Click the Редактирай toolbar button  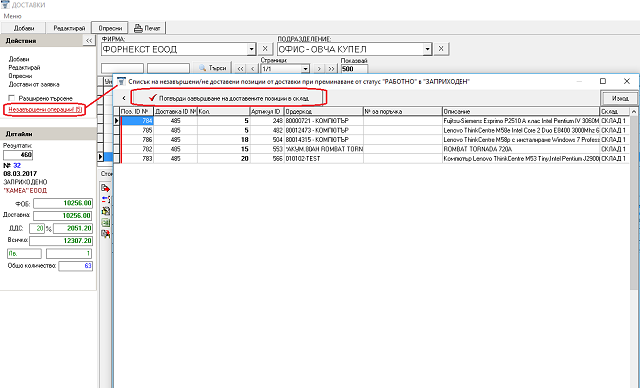point(69,28)
